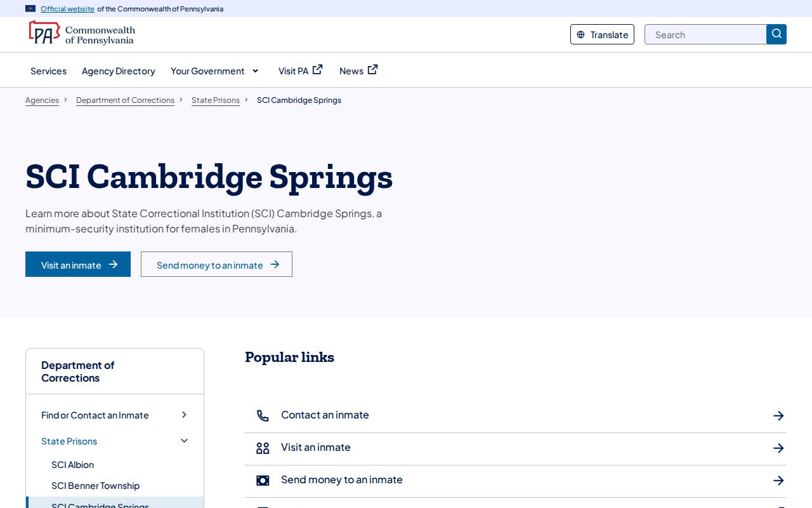Click the News external link icon
812x508 pixels.
372,70
